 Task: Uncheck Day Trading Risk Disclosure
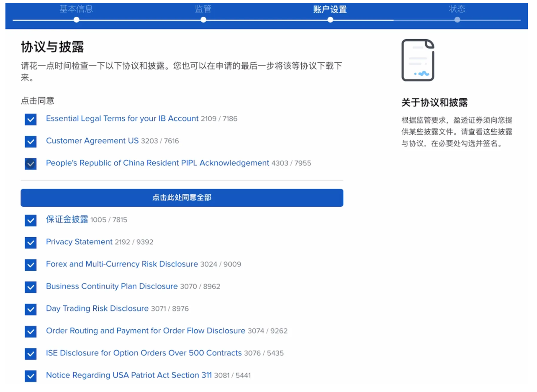pos(31,310)
